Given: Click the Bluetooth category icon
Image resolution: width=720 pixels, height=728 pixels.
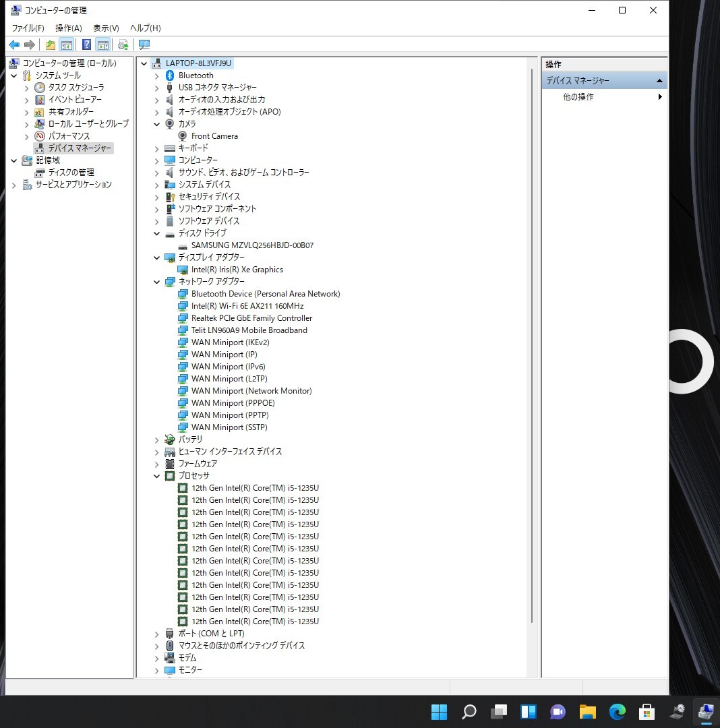Looking at the screenshot, I should click(x=170, y=75).
